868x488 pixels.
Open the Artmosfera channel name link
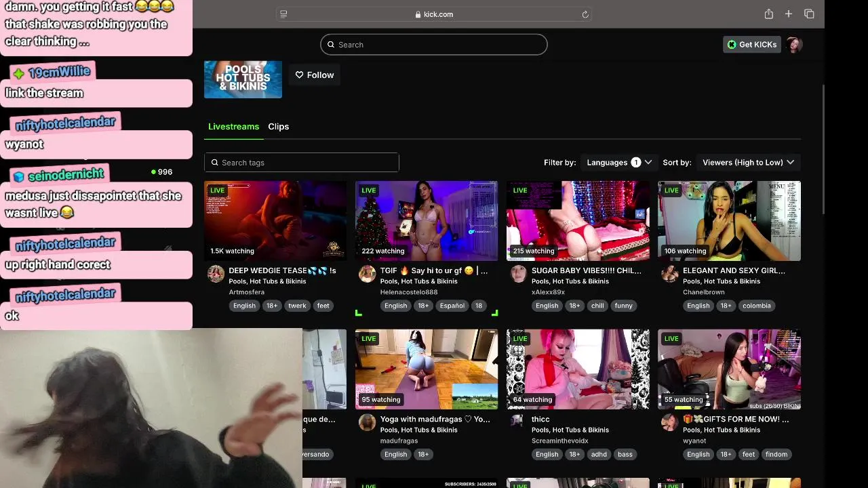[247, 292]
